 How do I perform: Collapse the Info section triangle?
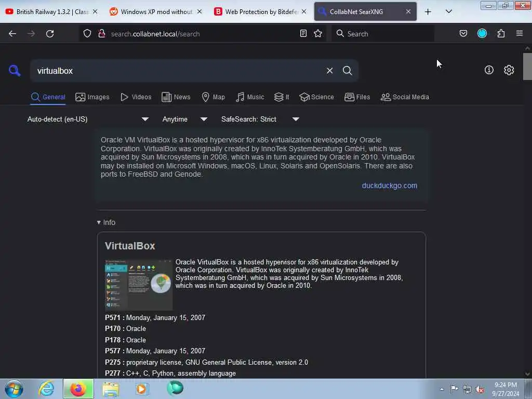(99, 222)
